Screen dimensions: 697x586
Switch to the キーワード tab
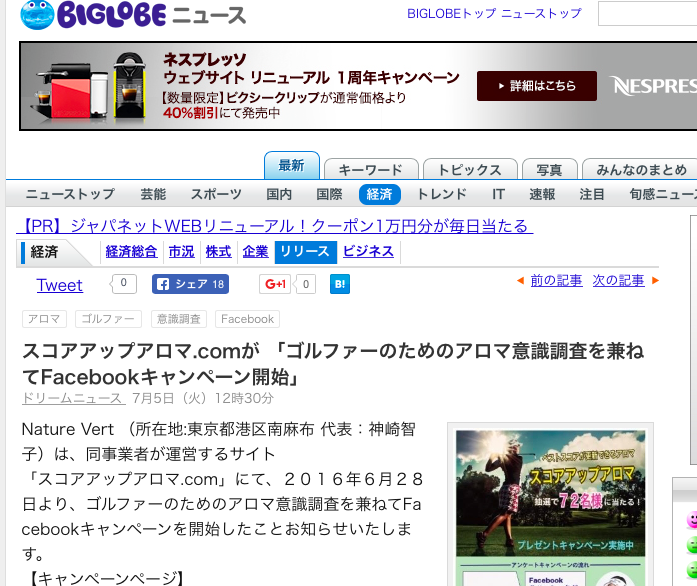(371, 169)
